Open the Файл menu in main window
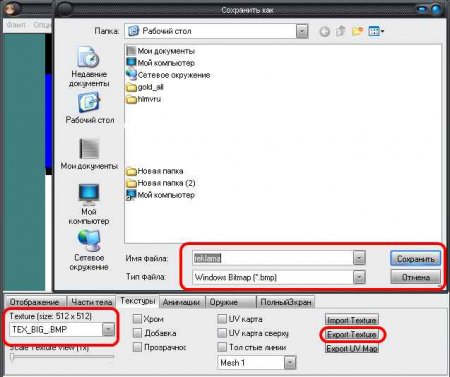The image size is (450, 377). [x=16, y=25]
